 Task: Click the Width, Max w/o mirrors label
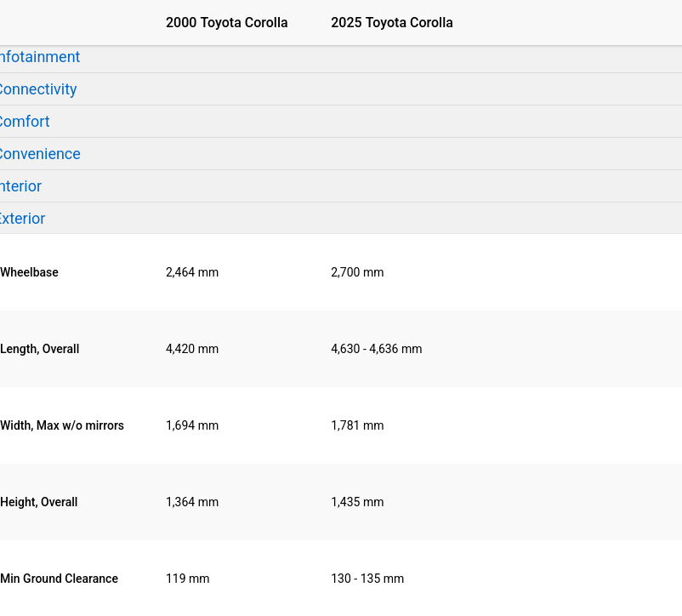[62, 425]
